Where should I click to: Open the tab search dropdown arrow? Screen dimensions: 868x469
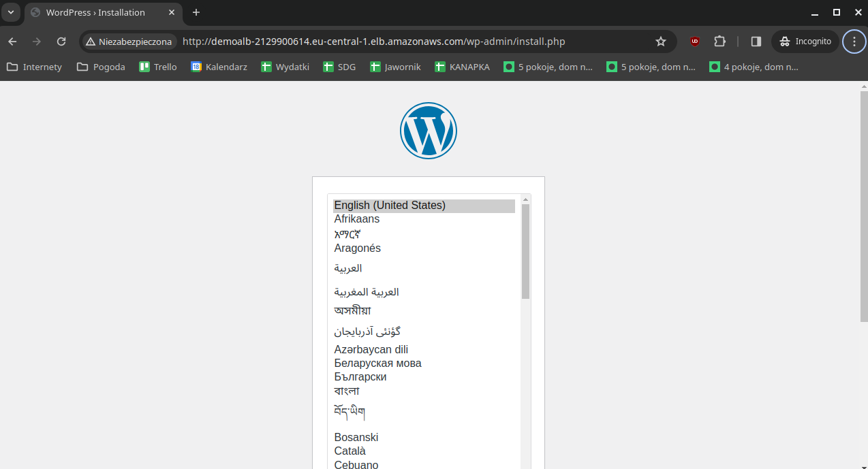(11, 12)
